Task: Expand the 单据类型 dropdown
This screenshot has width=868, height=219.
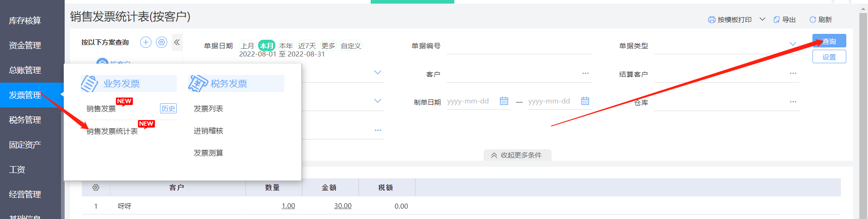Action: [793, 44]
